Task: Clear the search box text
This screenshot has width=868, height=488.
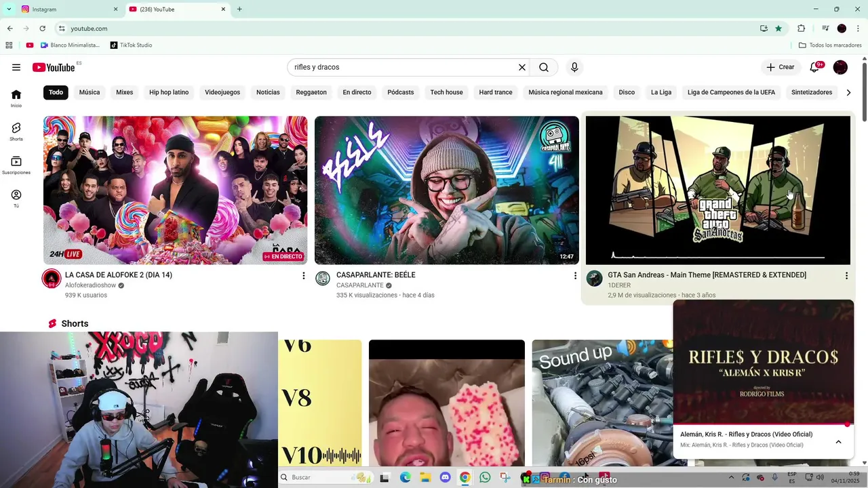Action: click(522, 67)
